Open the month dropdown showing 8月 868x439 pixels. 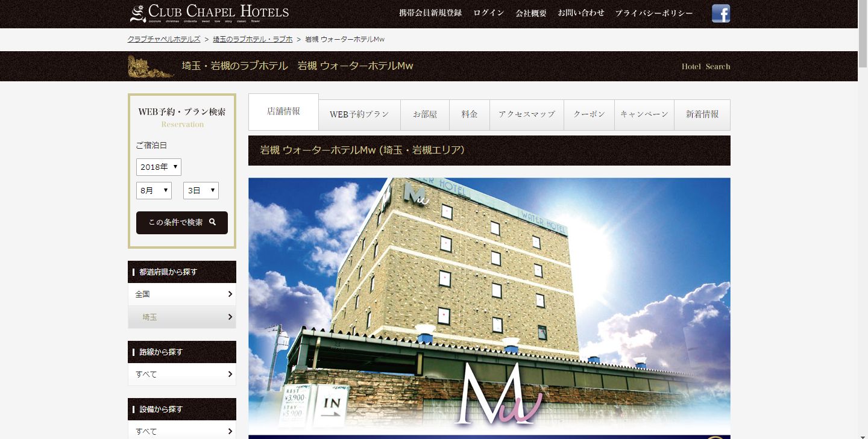pos(154,190)
